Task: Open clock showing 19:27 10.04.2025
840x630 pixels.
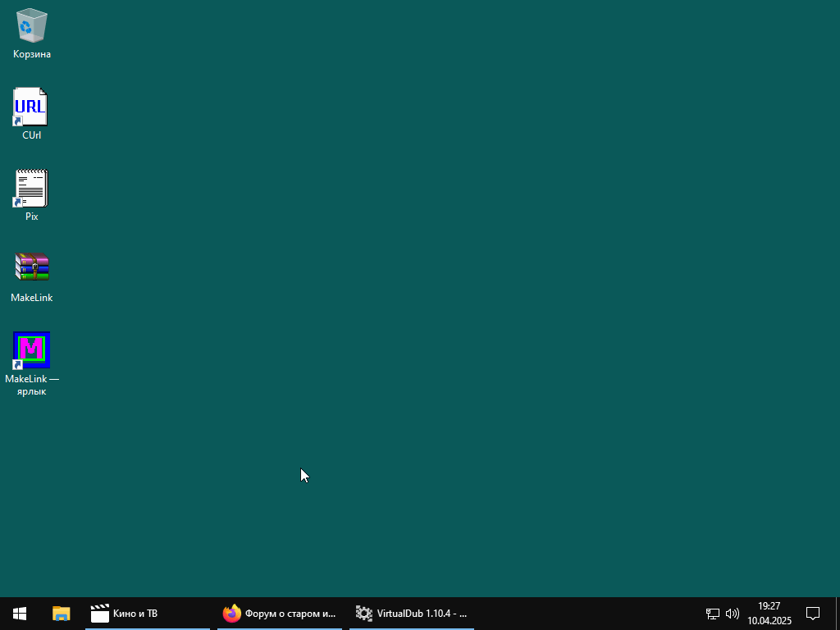Action: pyautogui.click(x=769, y=614)
